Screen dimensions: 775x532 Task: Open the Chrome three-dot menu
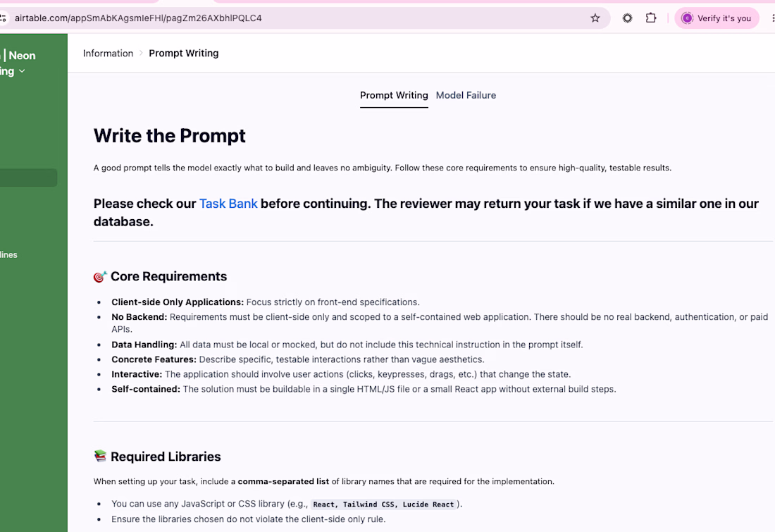click(772, 18)
